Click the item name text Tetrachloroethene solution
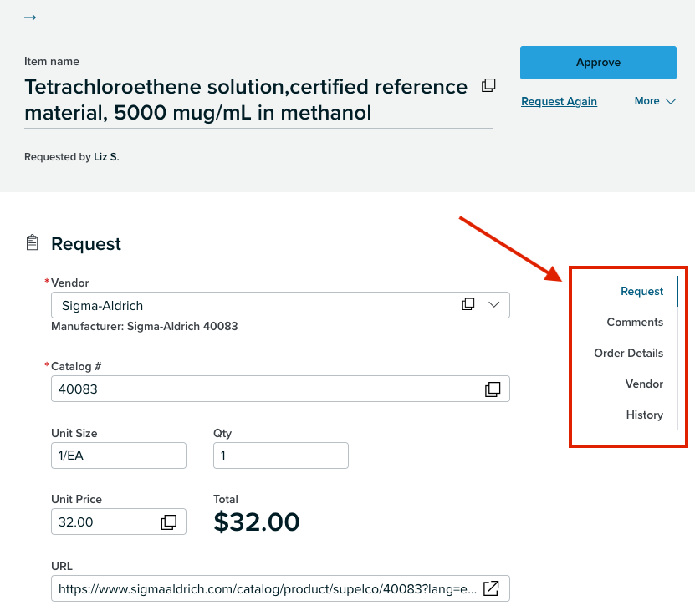695x616 pixels. click(x=246, y=99)
